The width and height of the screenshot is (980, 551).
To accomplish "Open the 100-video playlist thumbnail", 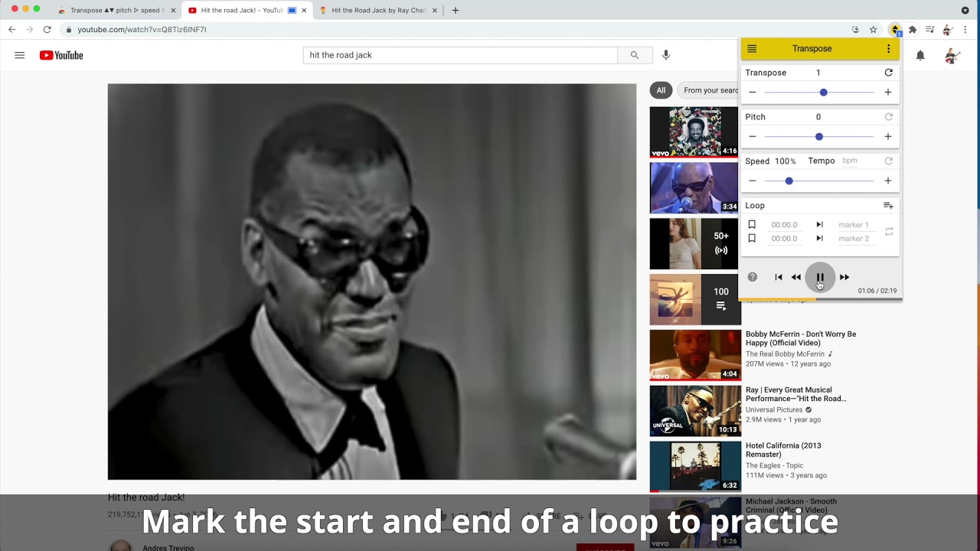I will coord(694,299).
